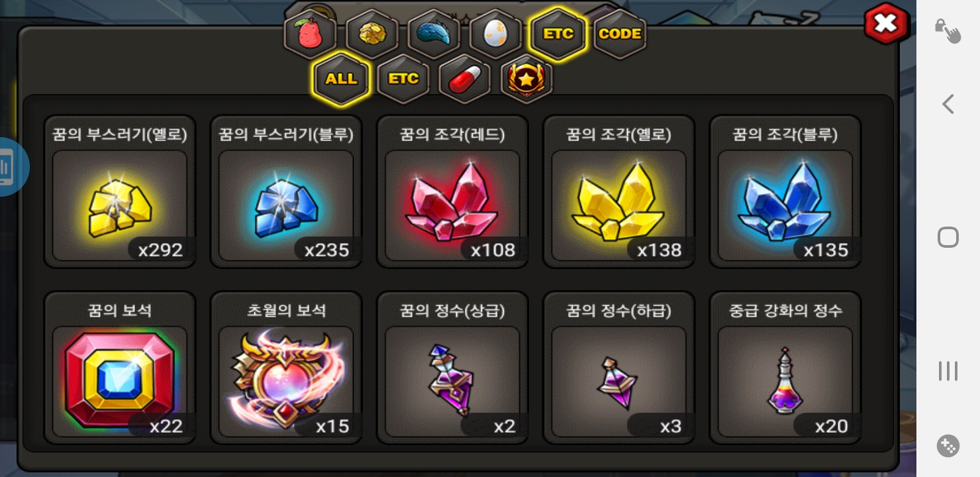Viewport: 980px width, 477px height.
Task: Select the 초월의 보석 item
Action: click(286, 368)
